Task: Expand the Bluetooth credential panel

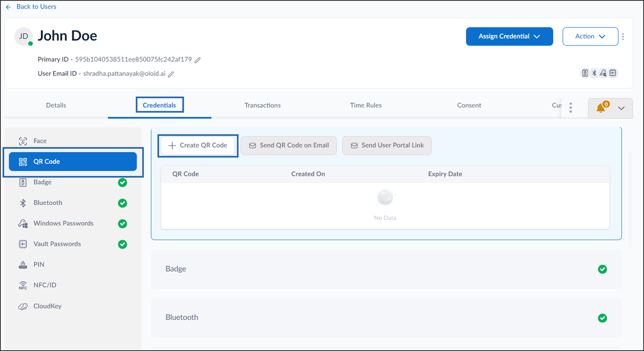Action: [x=386, y=318]
